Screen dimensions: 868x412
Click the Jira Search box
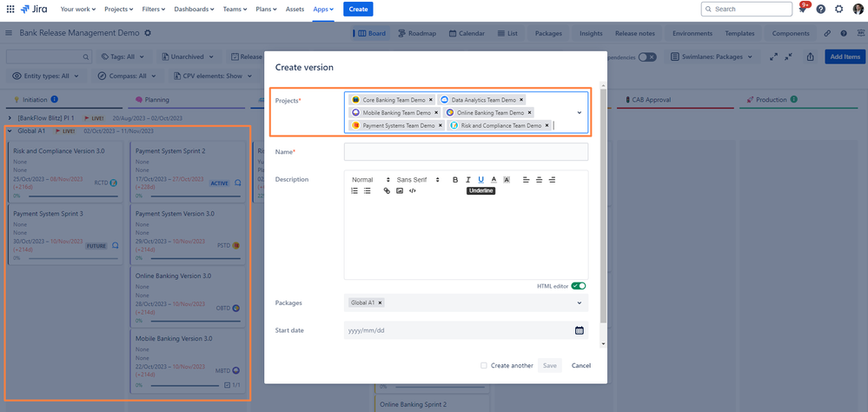[x=746, y=9]
